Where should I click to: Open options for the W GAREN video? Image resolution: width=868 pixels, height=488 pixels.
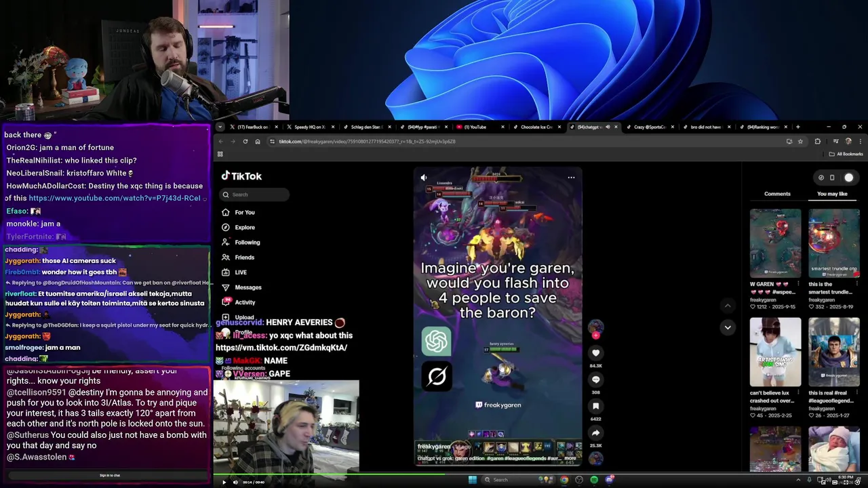point(798,284)
